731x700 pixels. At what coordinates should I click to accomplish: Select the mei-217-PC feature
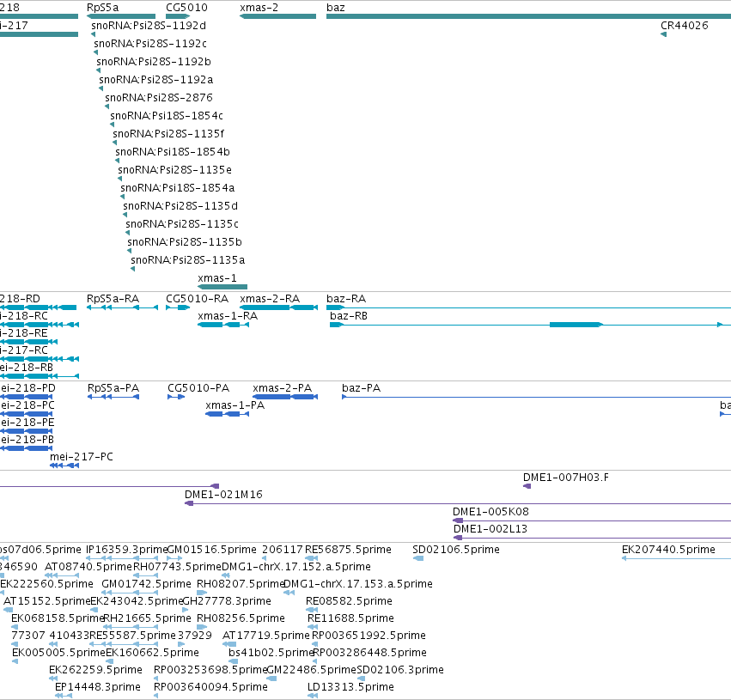click(64, 466)
